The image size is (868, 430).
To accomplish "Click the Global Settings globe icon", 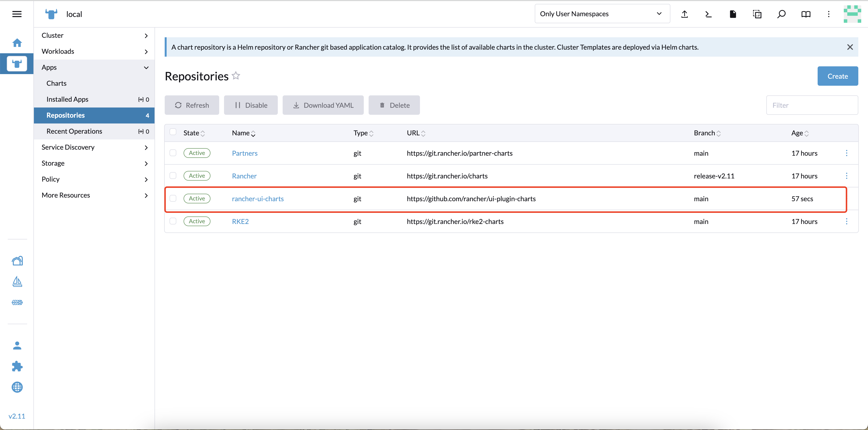I will click(17, 387).
